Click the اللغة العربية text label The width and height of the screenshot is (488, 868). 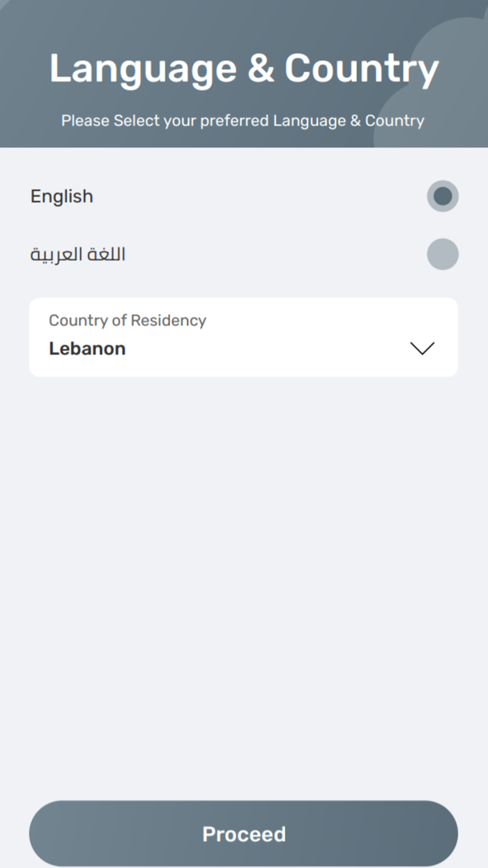pos(77,253)
